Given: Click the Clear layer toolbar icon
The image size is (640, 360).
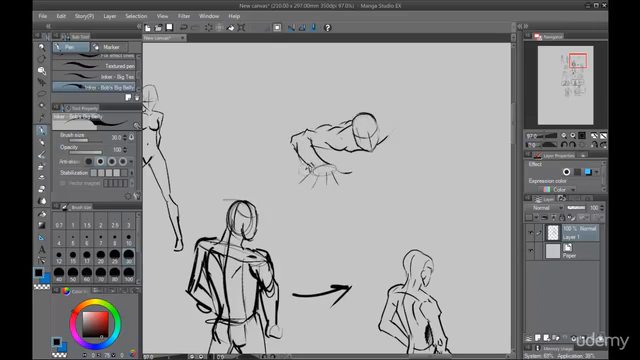Looking at the screenshot, I should coord(209,28).
